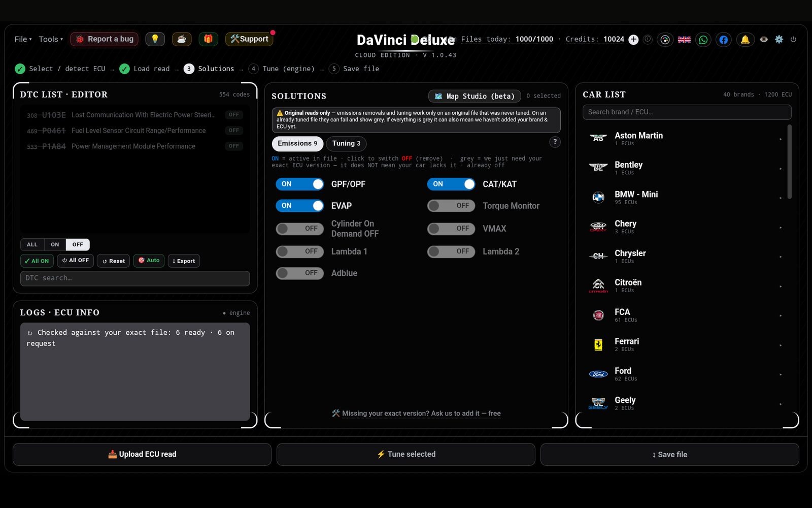This screenshot has height=508, width=812.
Task: Toggle the Torque Monitor switch
Action: 451,206
